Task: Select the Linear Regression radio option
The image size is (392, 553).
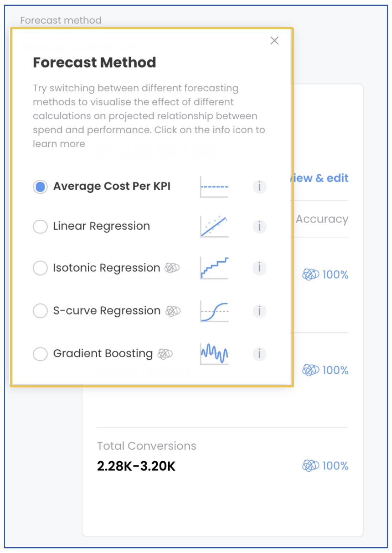Action: 40,226
